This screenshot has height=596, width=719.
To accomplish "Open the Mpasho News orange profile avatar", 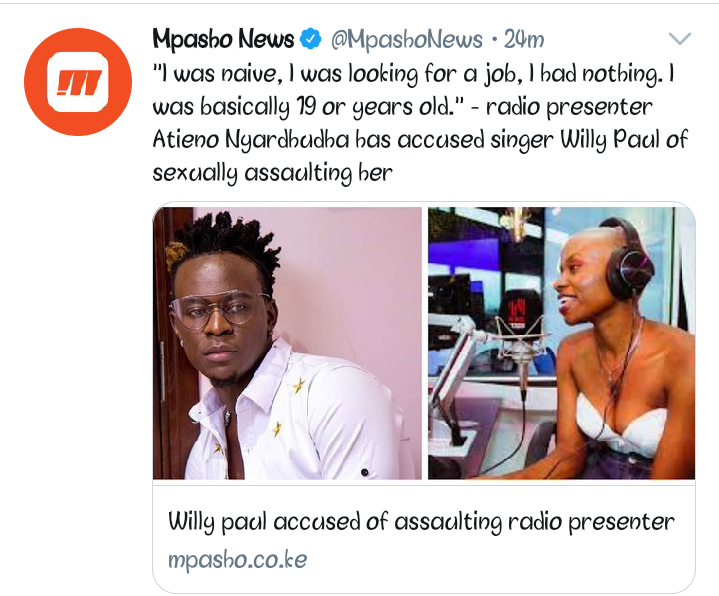I will [78, 82].
